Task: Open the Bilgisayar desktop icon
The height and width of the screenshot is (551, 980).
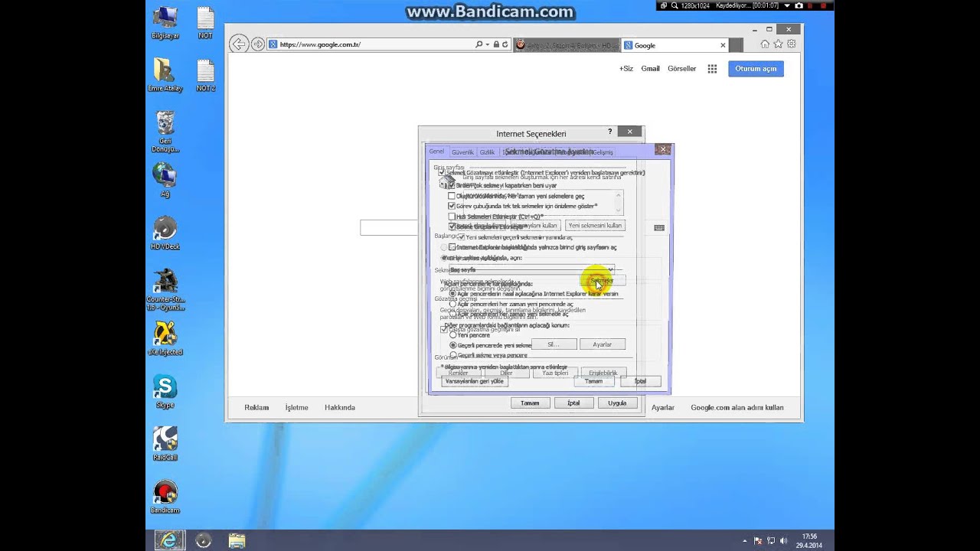Action: point(165,24)
